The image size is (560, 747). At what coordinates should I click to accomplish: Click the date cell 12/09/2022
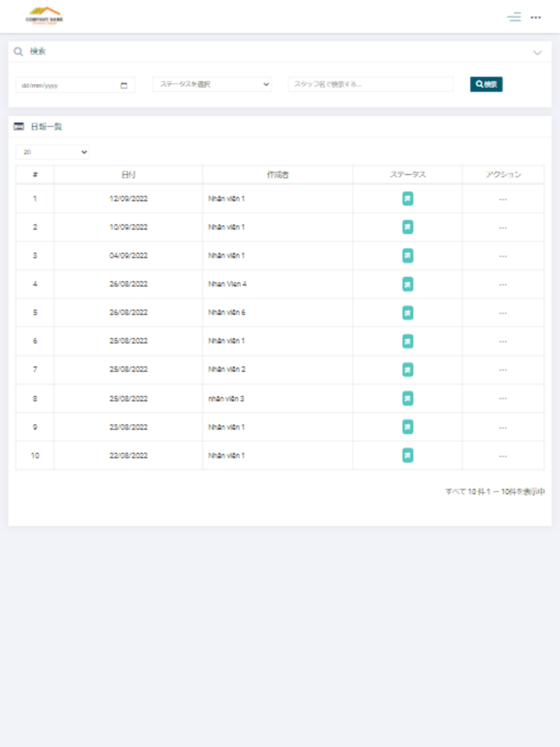pos(128,199)
